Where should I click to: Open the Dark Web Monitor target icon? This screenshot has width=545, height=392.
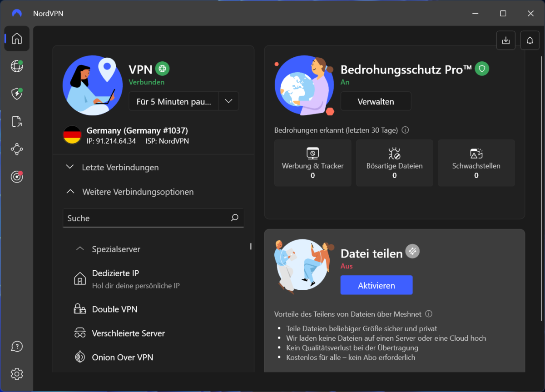(x=17, y=177)
